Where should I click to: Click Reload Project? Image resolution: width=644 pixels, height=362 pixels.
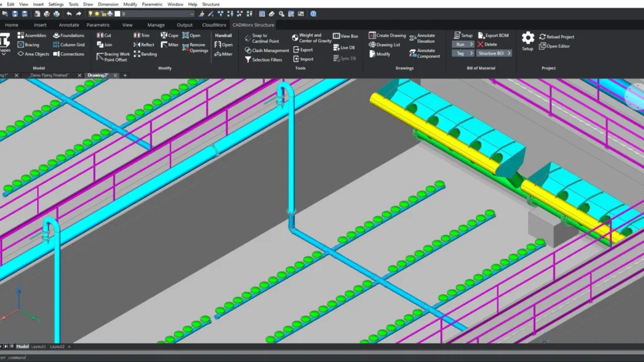tap(557, 36)
